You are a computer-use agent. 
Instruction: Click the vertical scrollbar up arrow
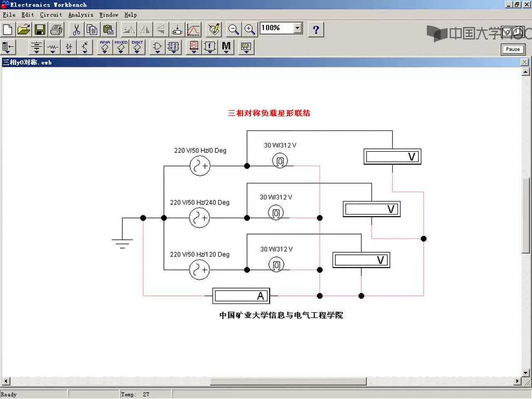click(526, 72)
